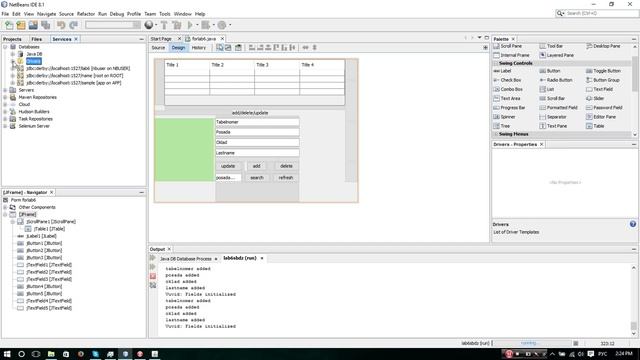Expand the Maven Repositories node
Image resolution: width=640 pixels, height=360 pixels.
tap(5, 97)
